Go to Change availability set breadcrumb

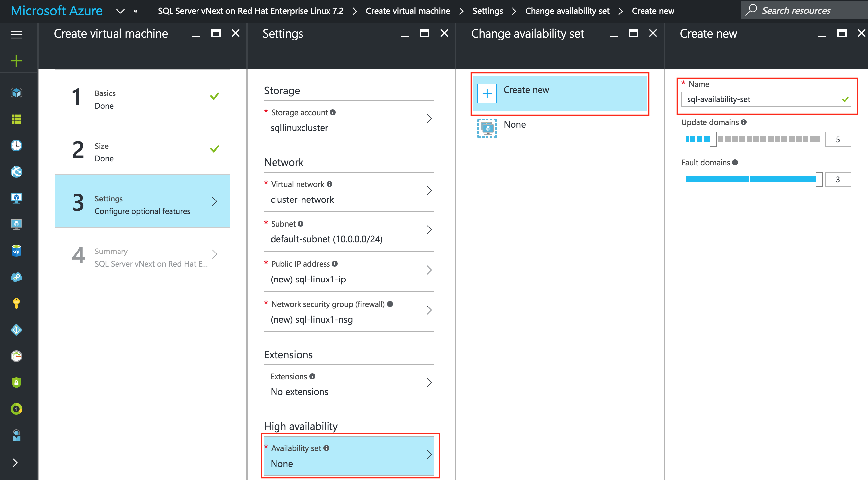pos(567,11)
